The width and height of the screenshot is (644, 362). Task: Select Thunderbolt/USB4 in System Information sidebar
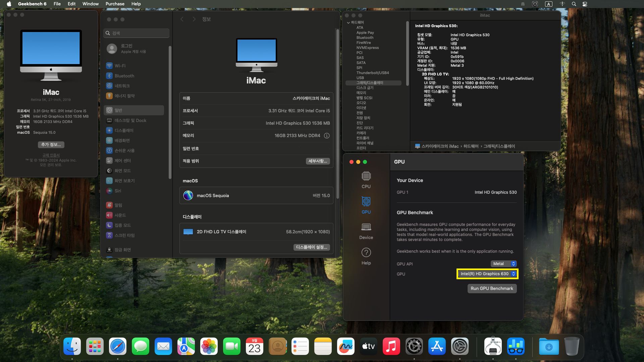click(x=373, y=73)
